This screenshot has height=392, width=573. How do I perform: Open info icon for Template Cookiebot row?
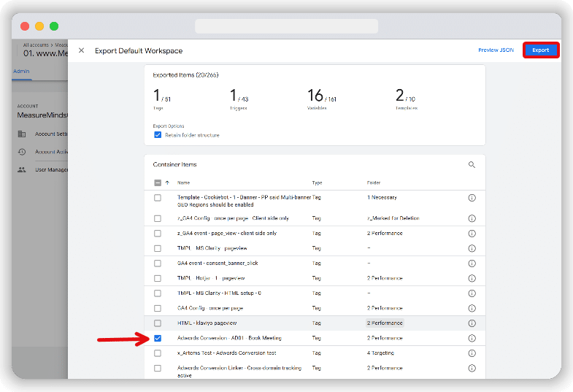472,198
